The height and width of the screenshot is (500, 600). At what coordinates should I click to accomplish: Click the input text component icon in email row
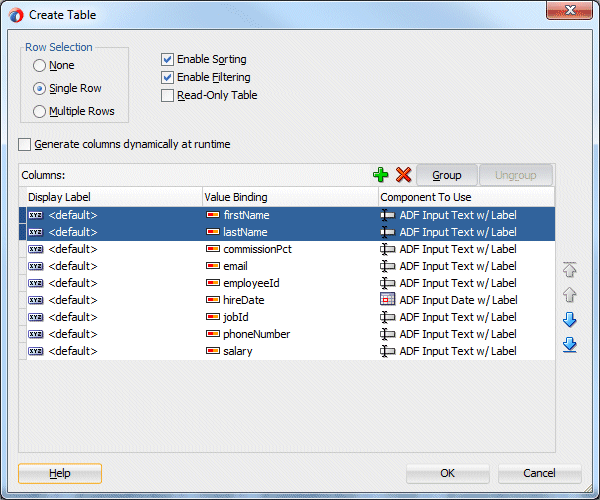387,266
